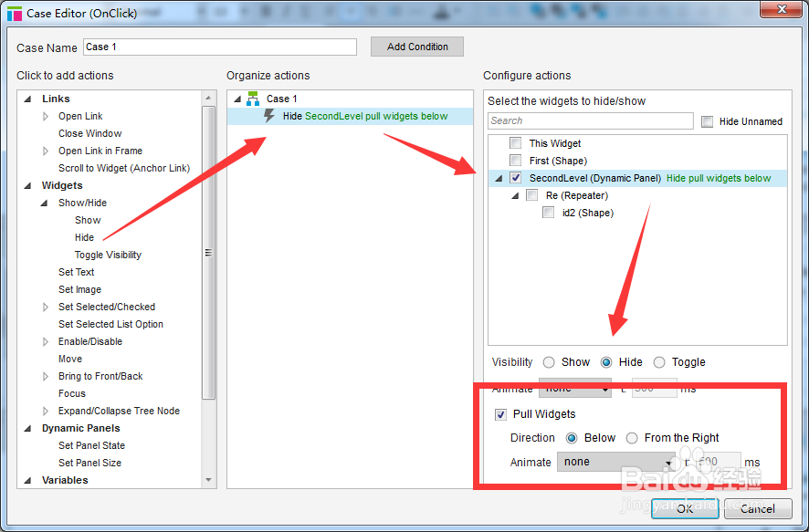Uncheck the SecondLevel (Dynamic Panel) checkbox
The height and width of the screenshot is (532, 809).
point(515,178)
